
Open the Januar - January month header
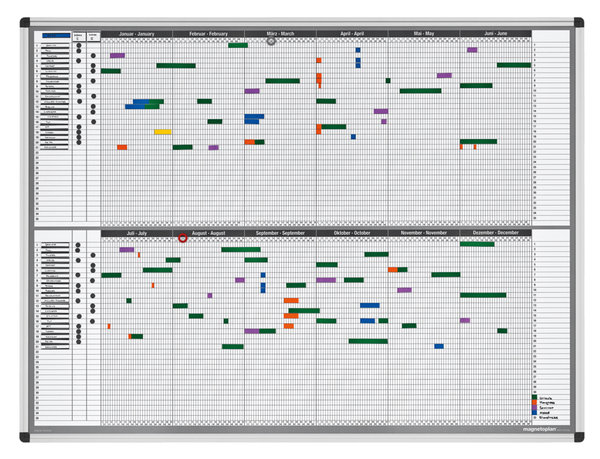pyautogui.click(x=136, y=33)
